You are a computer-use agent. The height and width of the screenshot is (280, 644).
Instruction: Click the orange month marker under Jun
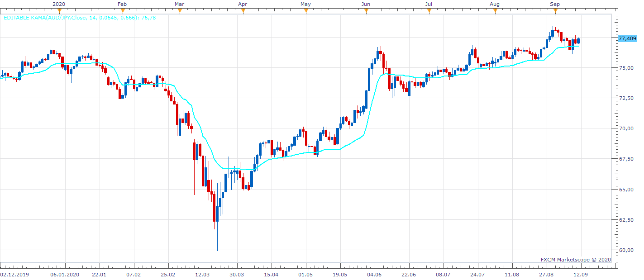[x=366, y=11]
